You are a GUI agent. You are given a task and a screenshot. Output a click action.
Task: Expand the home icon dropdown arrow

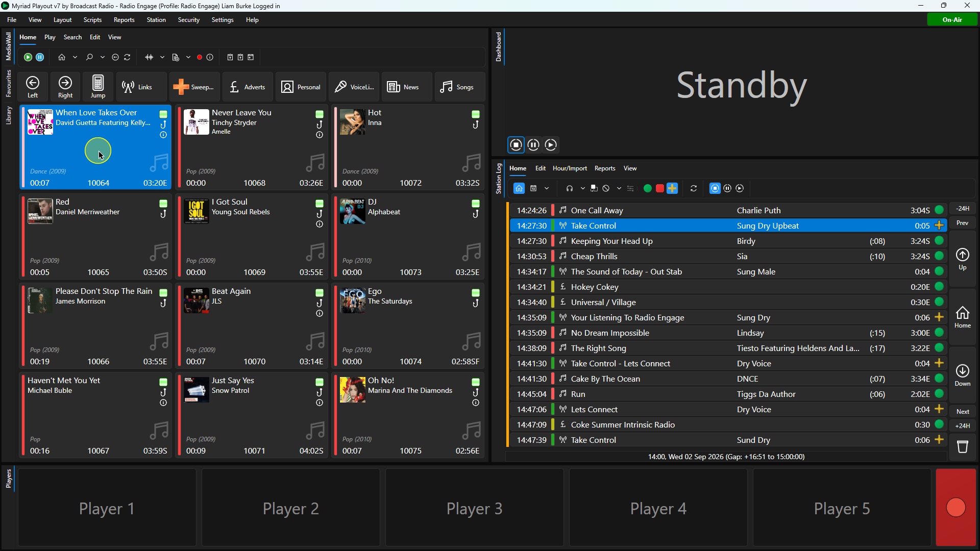pyautogui.click(x=75, y=57)
